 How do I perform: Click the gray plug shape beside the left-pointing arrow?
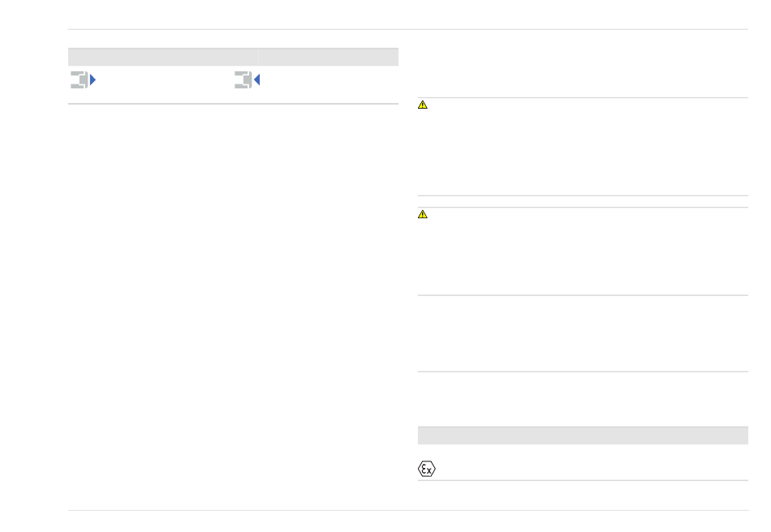[x=243, y=79]
